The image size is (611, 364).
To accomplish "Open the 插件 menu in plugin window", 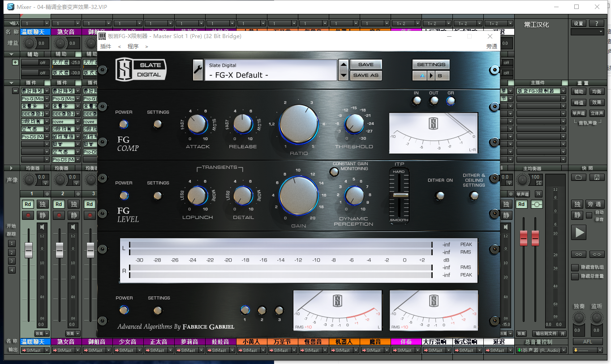I will [x=106, y=46].
